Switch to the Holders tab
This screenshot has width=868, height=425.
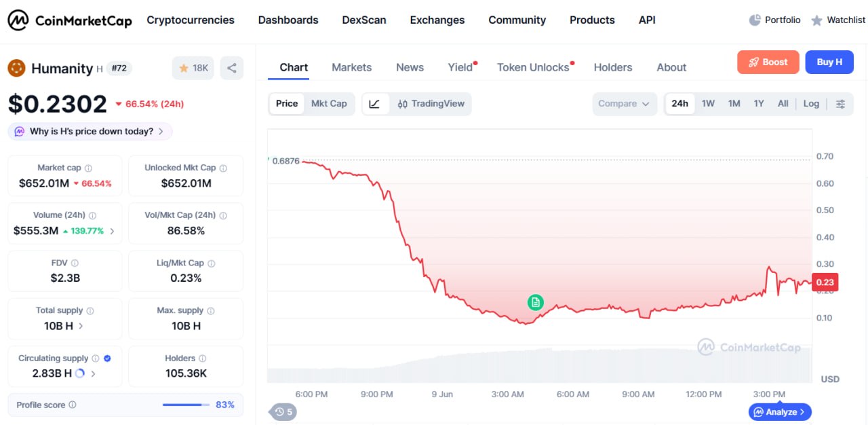pos(613,67)
